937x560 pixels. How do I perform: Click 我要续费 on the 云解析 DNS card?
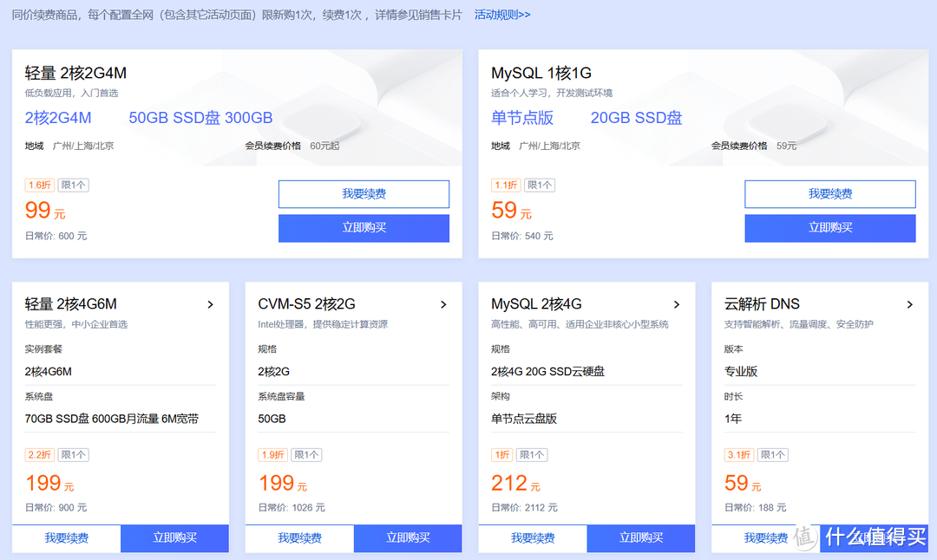click(x=765, y=538)
